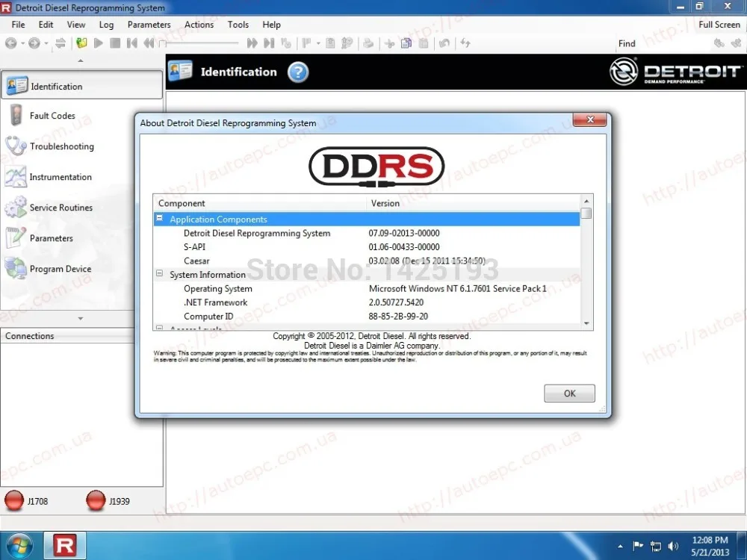The width and height of the screenshot is (747, 560).
Task: Click the Version column header
Action: pos(473,203)
